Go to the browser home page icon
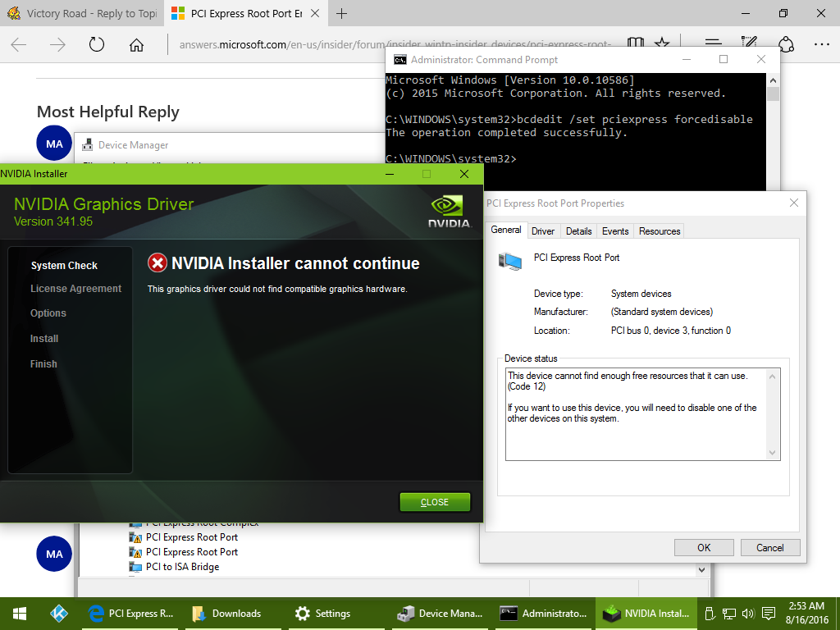Viewport: 840px width, 630px height. [x=136, y=44]
